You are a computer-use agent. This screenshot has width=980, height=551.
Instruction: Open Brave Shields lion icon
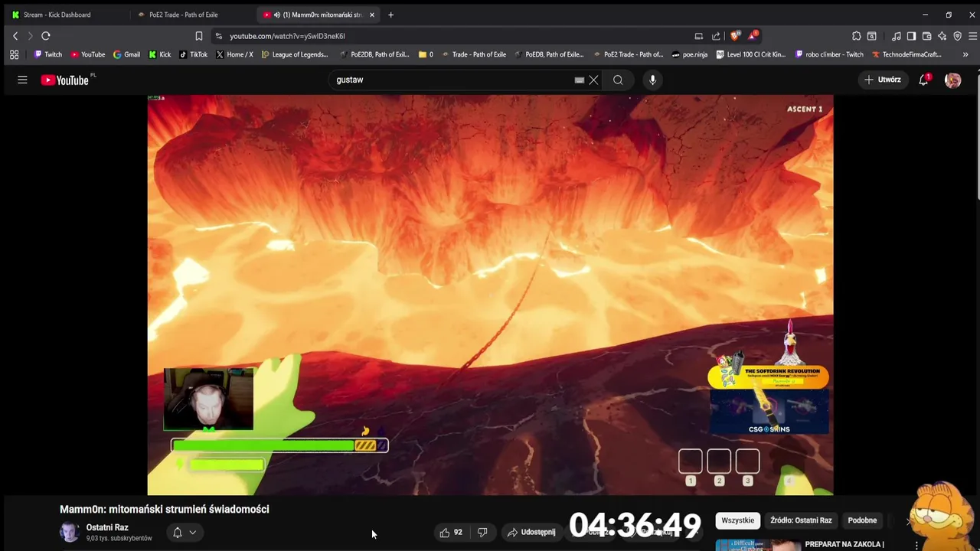(x=735, y=36)
